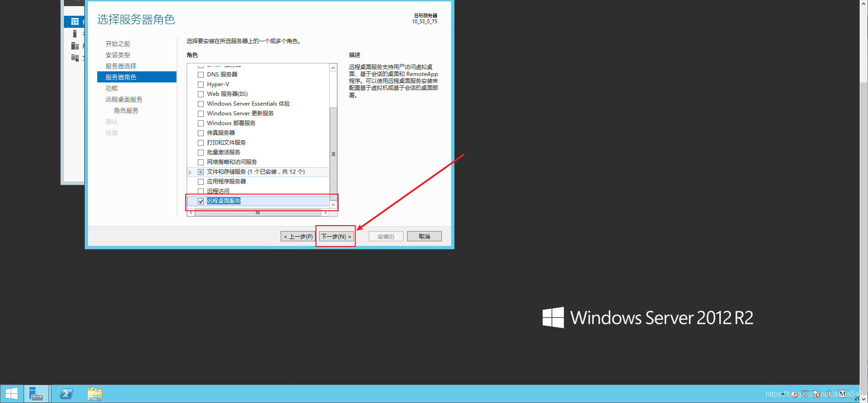
Task: Check the Windows 部署服务 role
Action: (201, 123)
